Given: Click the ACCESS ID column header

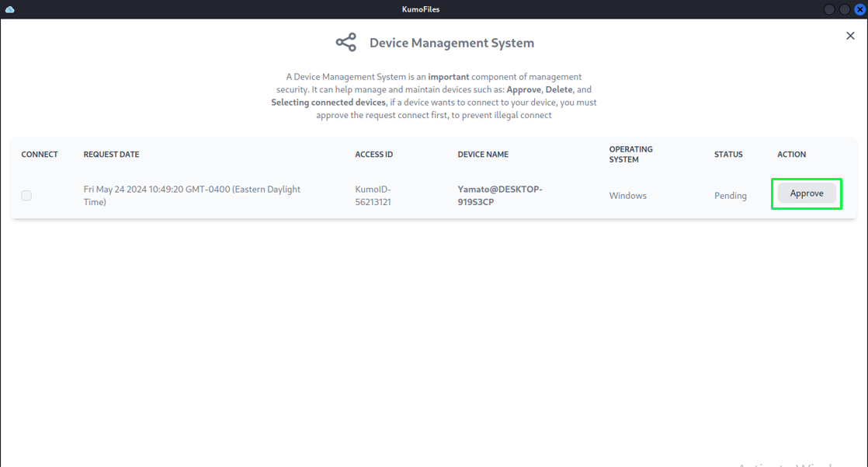Looking at the screenshot, I should click(x=373, y=155).
